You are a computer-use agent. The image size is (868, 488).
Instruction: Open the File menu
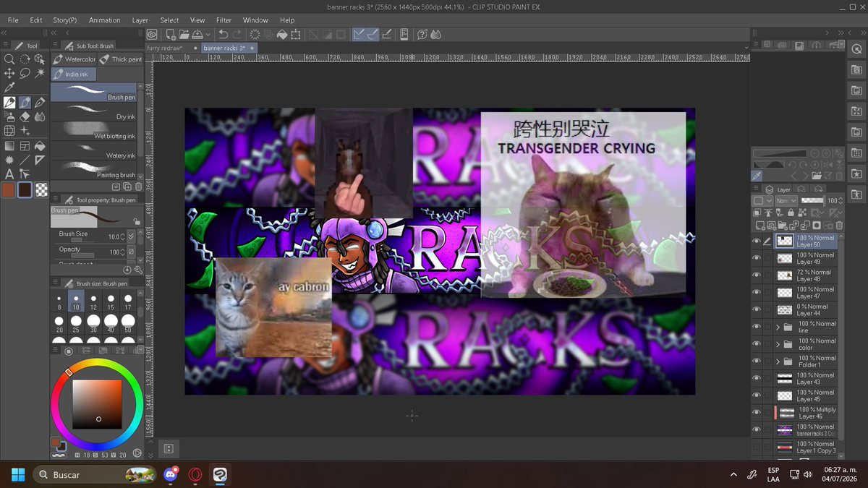pos(13,20)
